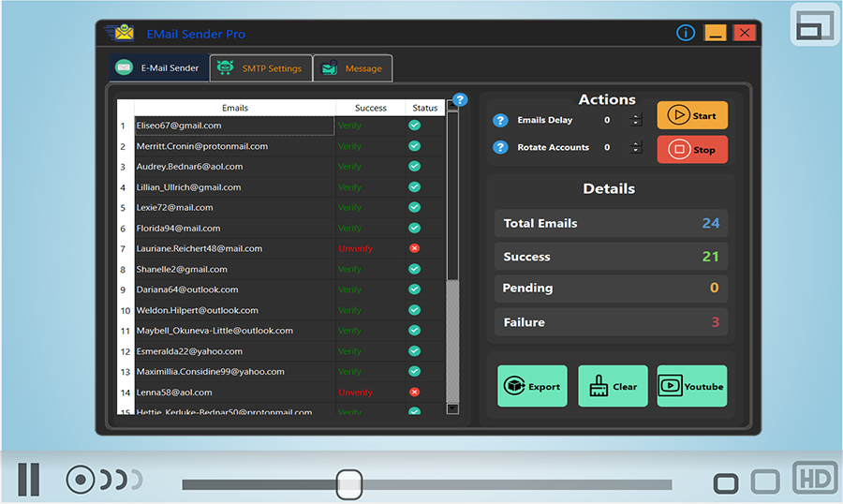This screenshot has height=504, width=843.
Task: Click status checkmark for Lillian_Ullrich@gmail.com
Action: [x=415, y=186]
